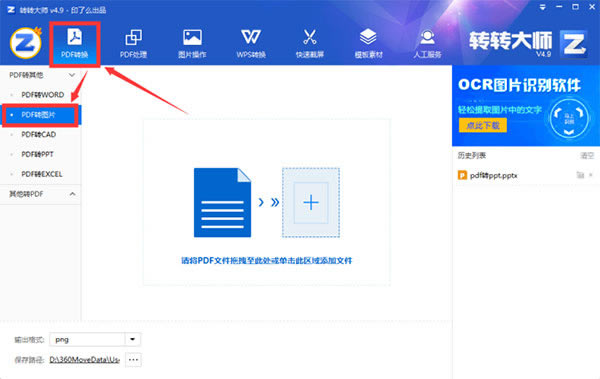Click the blue document icon
This screenshot has width=600, height=379.
coord(222,203)
